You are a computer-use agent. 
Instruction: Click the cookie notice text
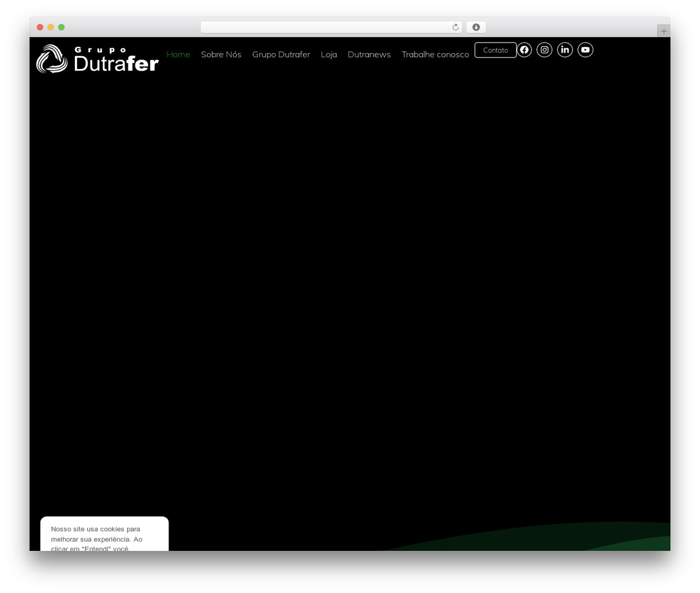(x=97, y=539)
